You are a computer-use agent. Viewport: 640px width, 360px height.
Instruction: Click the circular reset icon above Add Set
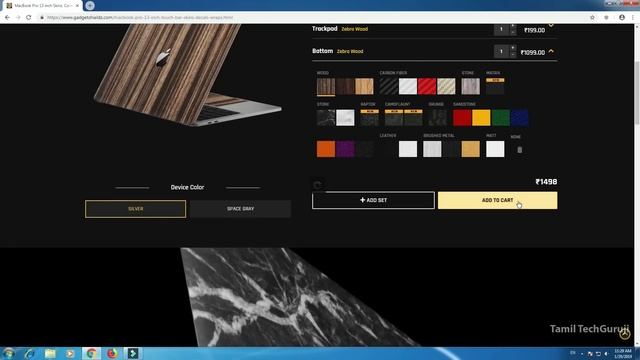[x=318, y=185]
